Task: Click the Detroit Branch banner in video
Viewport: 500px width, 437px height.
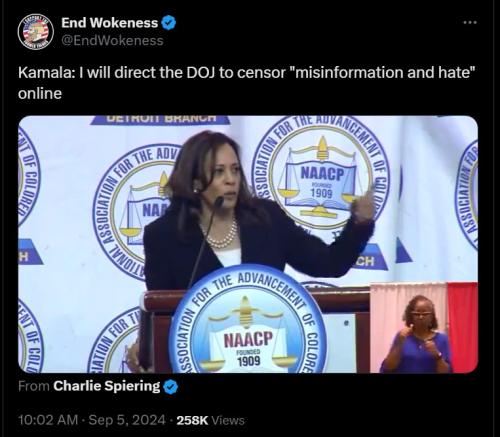Action: [x=160, y=119]
